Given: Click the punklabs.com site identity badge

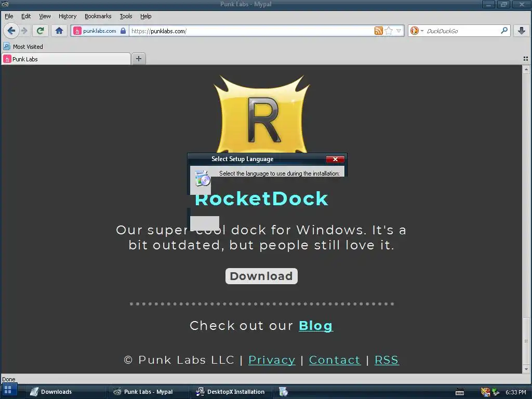Looking at the screenshot, I should click(x=99, y=31).
